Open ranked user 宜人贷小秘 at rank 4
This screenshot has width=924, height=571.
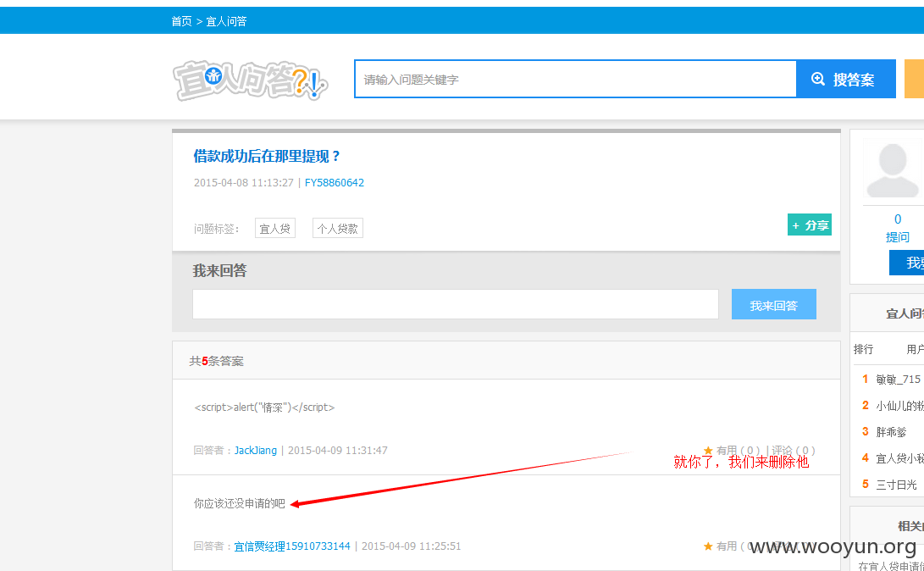899,458
